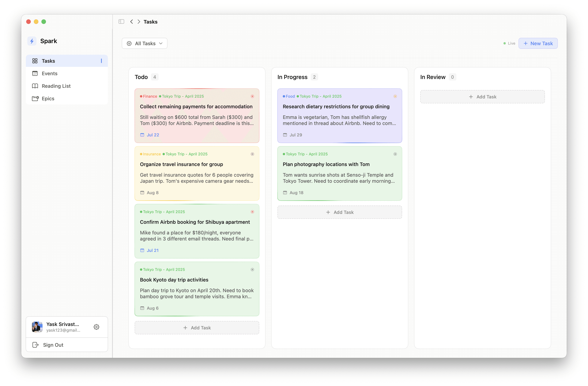This screenshot has width=588, height=386.
Task: Open settings gear next to user profile
Action: click(x=96, y=327)
